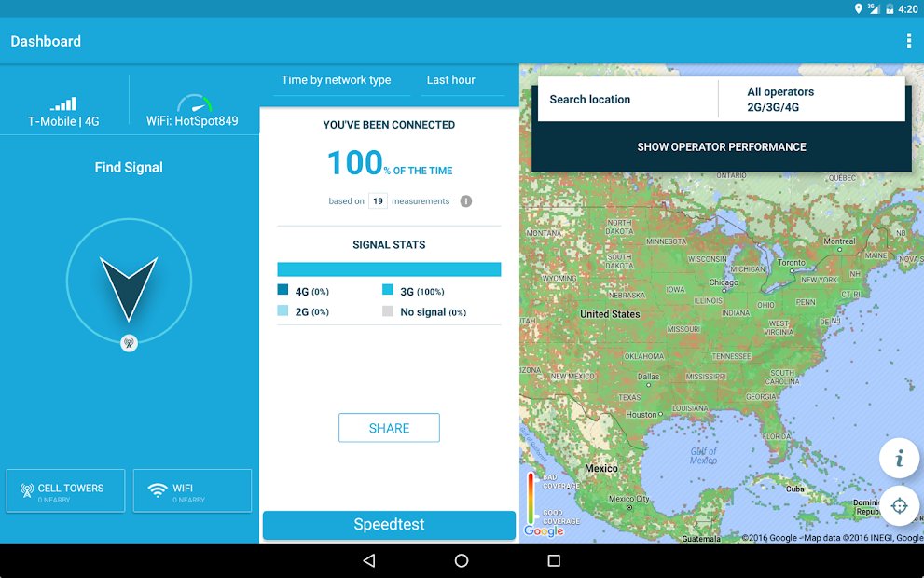Tap the map info button
Viewport: 924px width, 578px height.
pos(899,459)
